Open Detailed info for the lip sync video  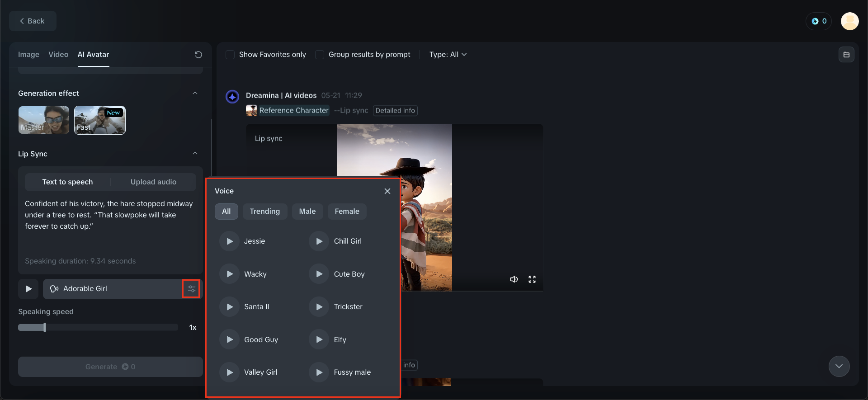395,111
